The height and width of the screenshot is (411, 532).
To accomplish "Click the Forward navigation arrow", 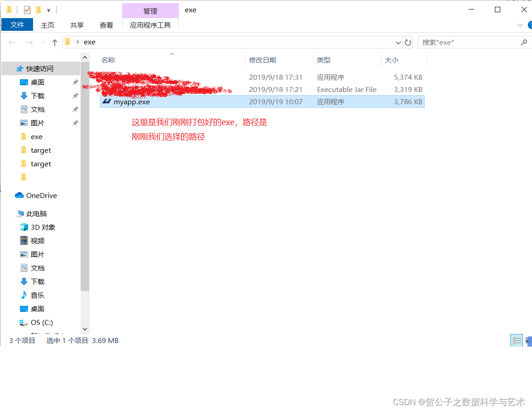I will pyautogui.click(x=29, y=43).
